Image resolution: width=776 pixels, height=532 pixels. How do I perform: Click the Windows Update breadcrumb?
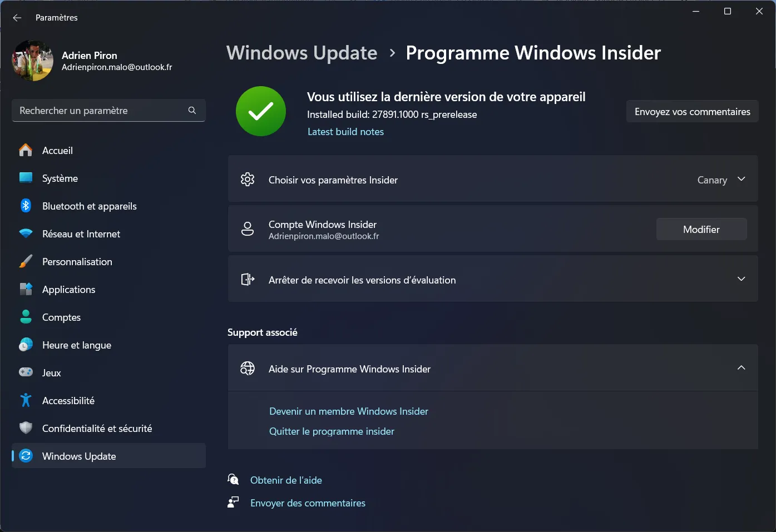pyautogui.click(x=302, y=53)
